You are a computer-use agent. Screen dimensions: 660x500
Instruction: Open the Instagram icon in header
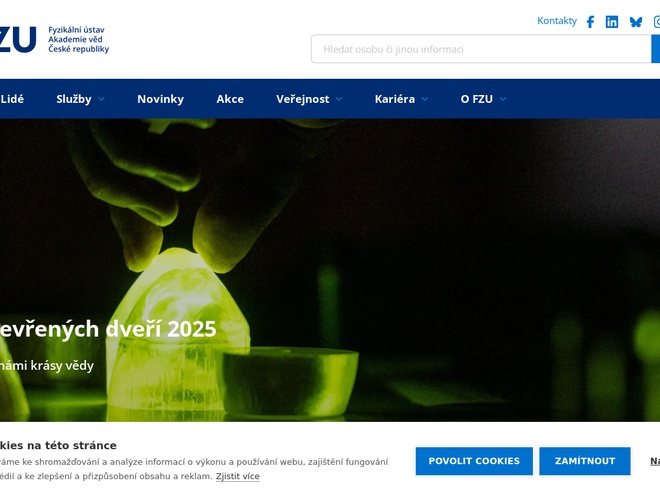(x=656, y=22)
